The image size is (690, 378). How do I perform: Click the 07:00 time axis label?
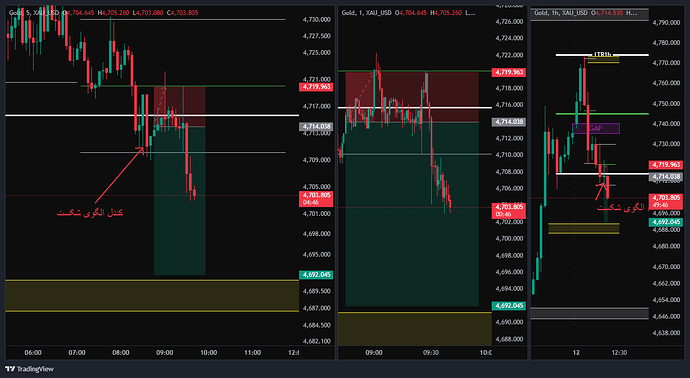(77, 353)
